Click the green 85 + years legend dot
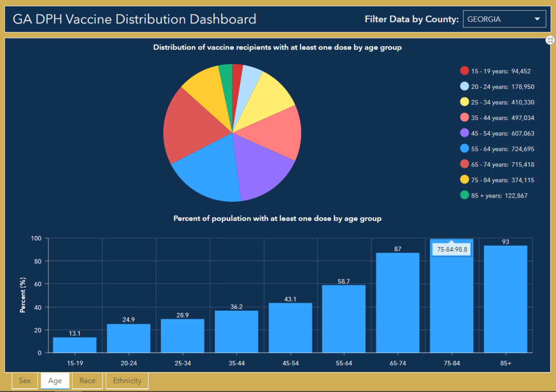 pyautogui.click(x=464, y=195)
